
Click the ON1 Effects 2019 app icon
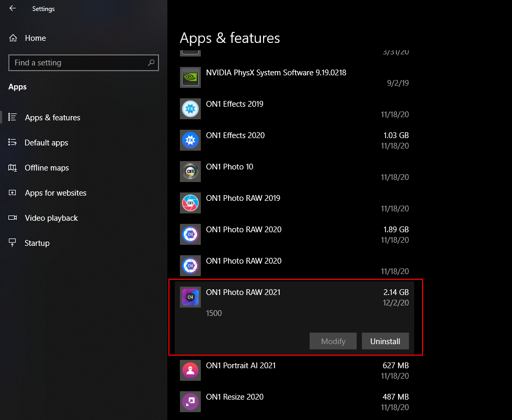tap(190, 109)
